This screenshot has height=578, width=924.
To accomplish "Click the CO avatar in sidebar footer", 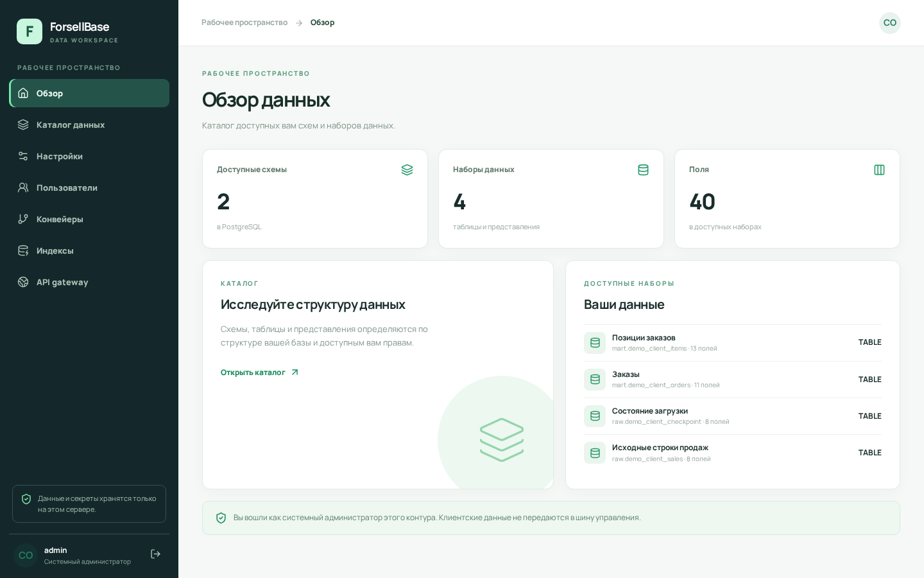I will click(x=26, y=555).
